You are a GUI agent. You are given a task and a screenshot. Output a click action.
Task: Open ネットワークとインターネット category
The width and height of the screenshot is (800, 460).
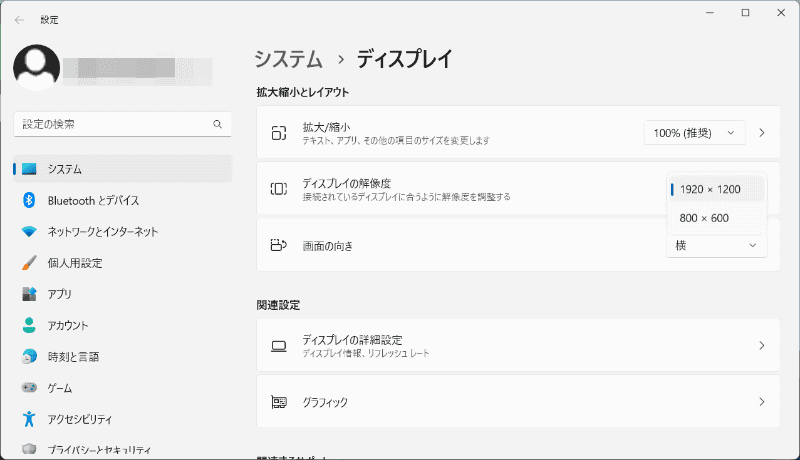pyautogui.click(x=122, y=232)
